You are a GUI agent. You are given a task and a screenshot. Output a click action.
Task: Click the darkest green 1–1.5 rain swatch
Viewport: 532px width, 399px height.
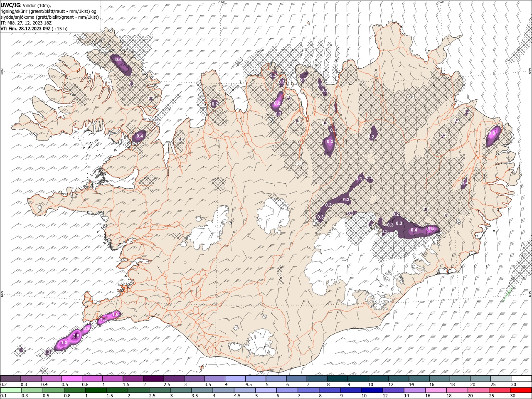click(96, 390)
